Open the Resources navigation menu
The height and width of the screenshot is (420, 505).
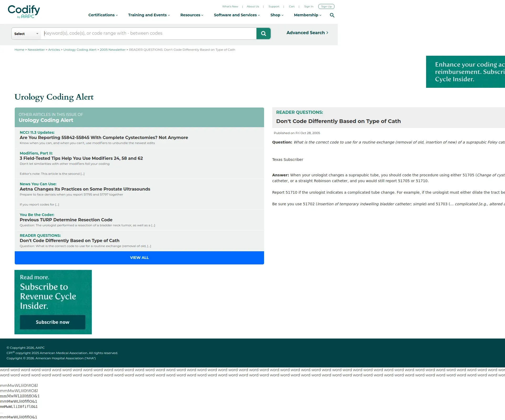pos(192,15)
